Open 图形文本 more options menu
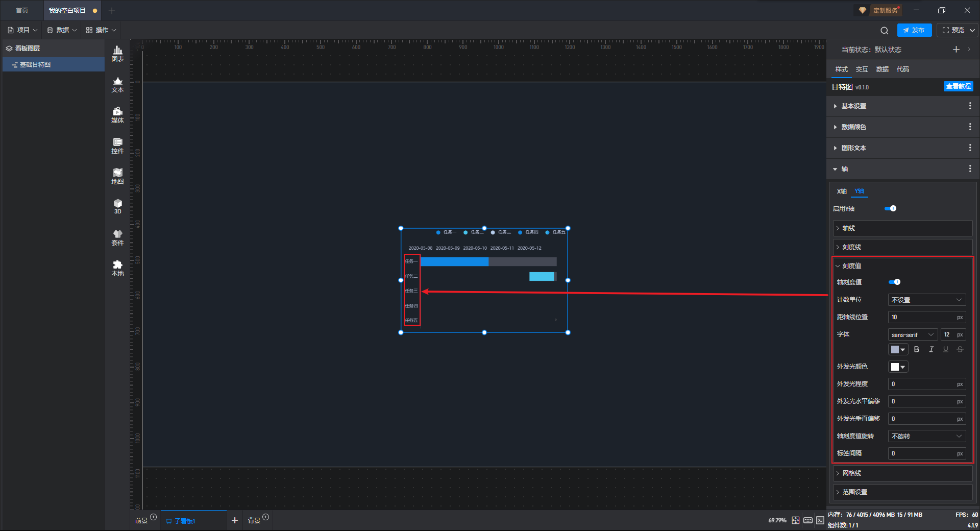This screenshot has height=531, width=980. click(970, 148)
